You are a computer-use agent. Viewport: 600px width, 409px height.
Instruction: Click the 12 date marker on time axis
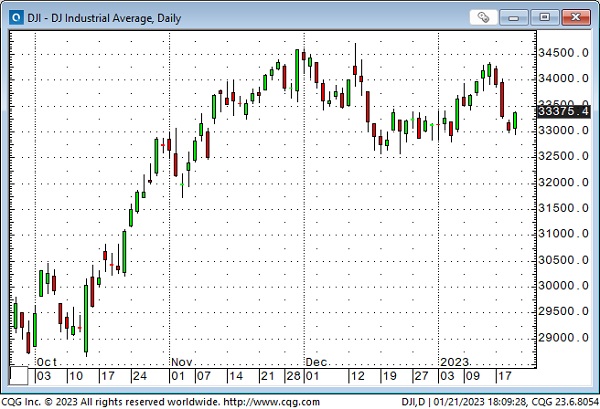[x=357, y=376]
